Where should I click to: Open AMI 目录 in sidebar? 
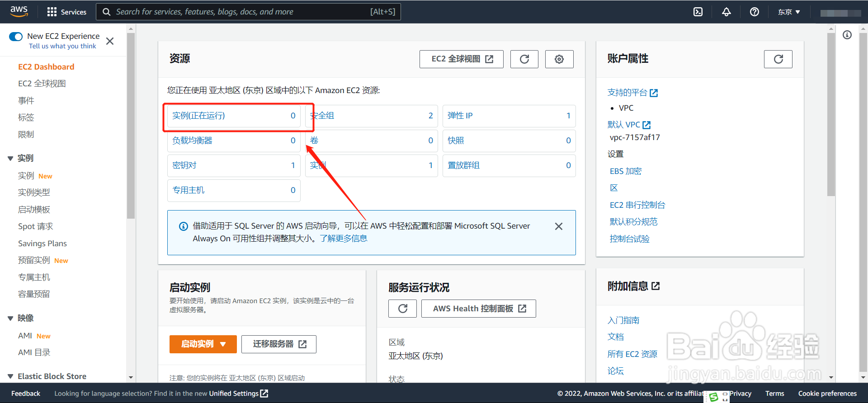[34, 352]
